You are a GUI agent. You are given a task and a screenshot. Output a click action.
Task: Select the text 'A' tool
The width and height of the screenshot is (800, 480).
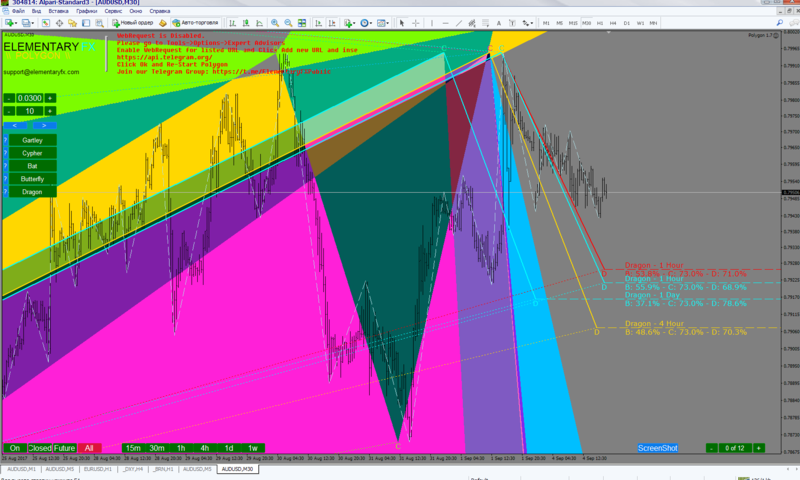coord(498,23)
